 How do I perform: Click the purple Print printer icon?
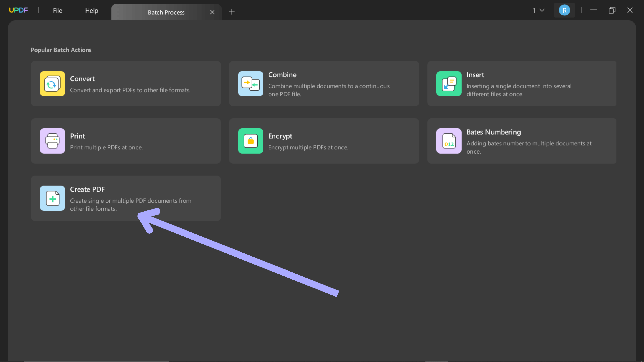52,141
